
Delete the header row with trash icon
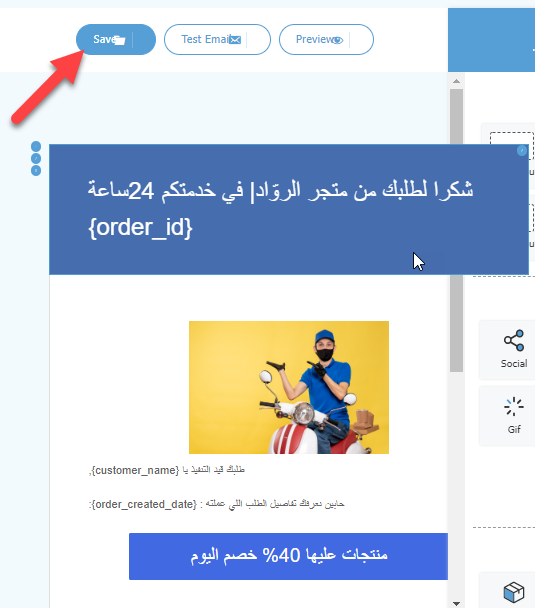pyautogui.click(x=36, y=170)
